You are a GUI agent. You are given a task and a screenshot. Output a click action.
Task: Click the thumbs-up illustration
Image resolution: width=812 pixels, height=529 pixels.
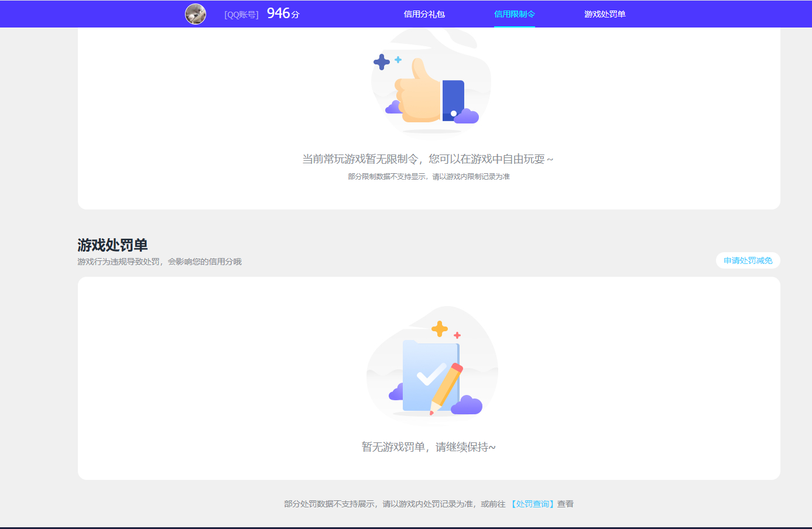(x=431, y=82)
